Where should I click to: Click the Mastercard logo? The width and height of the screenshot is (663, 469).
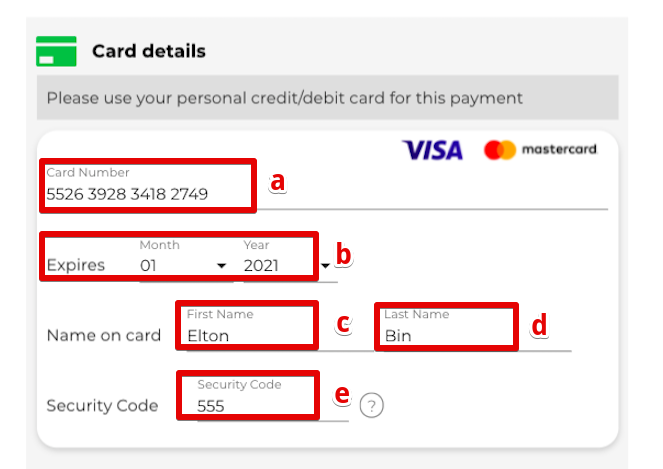(x=540, y=150)
